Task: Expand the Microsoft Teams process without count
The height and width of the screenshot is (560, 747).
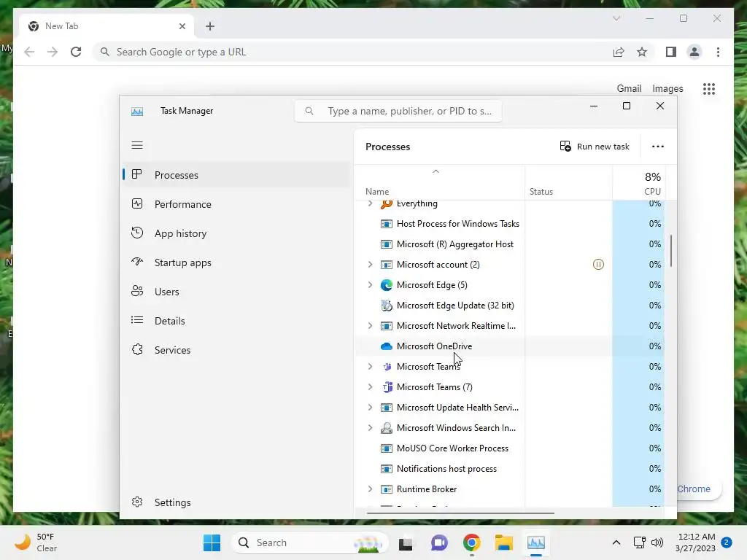Action: pyautogui.click(x=370, y=366)
